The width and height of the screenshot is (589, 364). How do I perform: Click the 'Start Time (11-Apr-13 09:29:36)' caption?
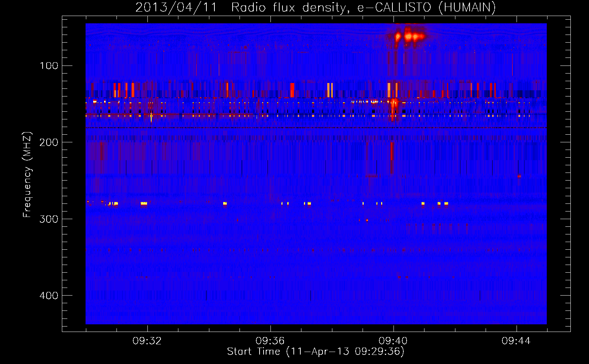point(316,352)
